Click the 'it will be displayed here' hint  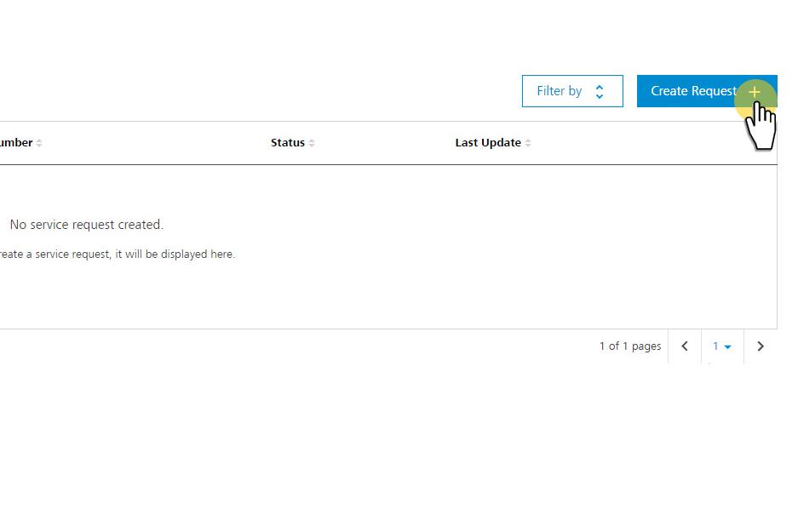coord(175,254)
